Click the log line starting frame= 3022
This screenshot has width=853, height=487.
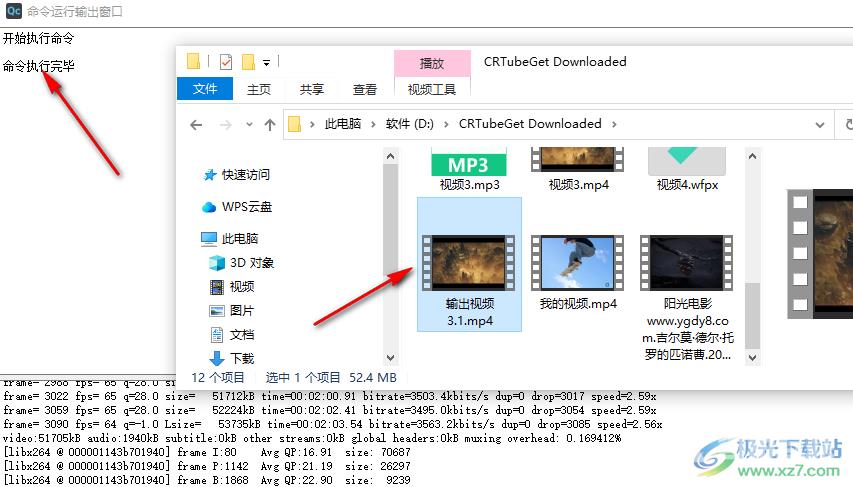pos(330,396)
